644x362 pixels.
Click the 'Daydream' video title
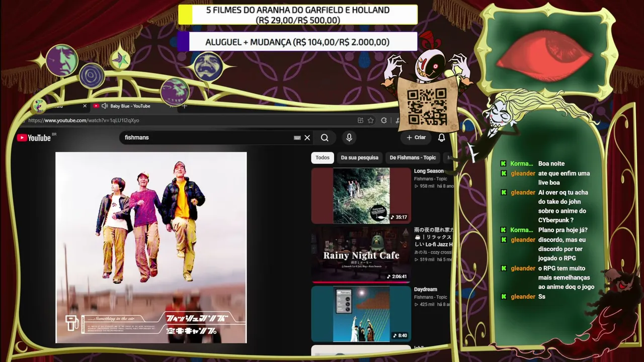[426, 290]
